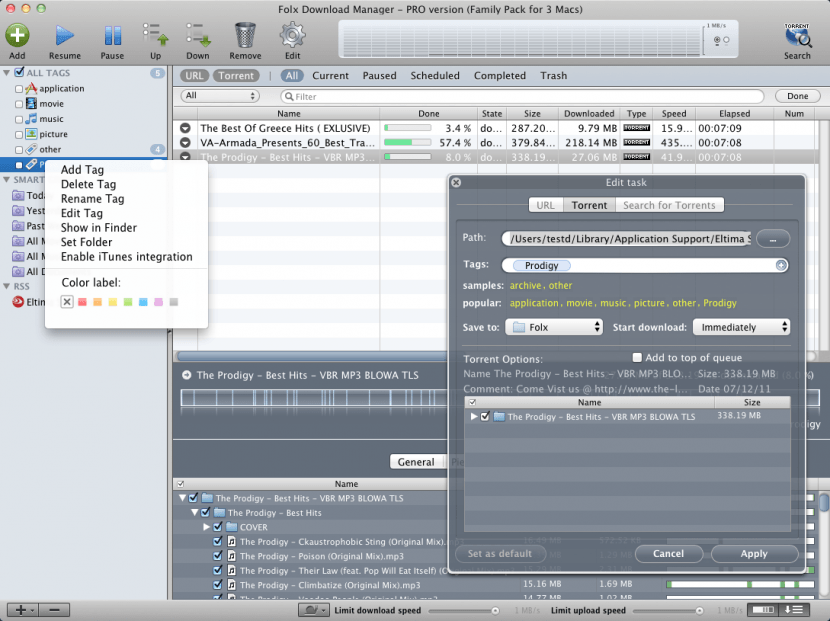Click the green Add download icon
830x621 pixels.
(17, 35)
